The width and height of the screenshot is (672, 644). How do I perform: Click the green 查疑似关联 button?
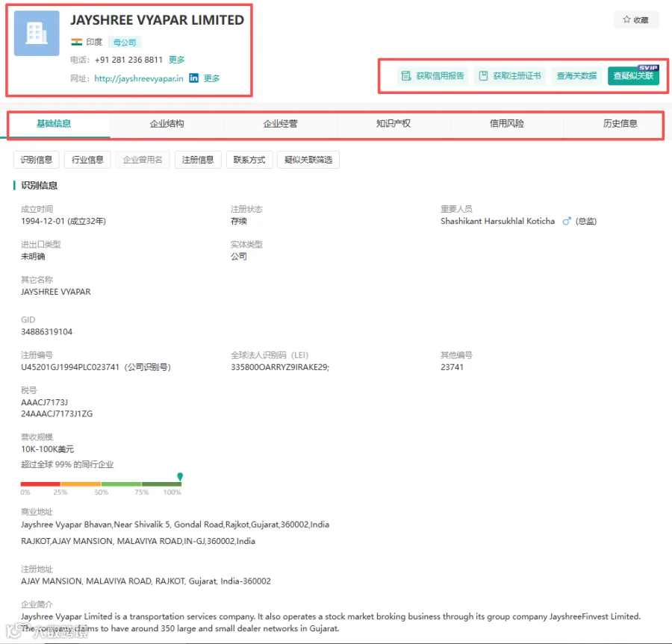tap(633, 76)
